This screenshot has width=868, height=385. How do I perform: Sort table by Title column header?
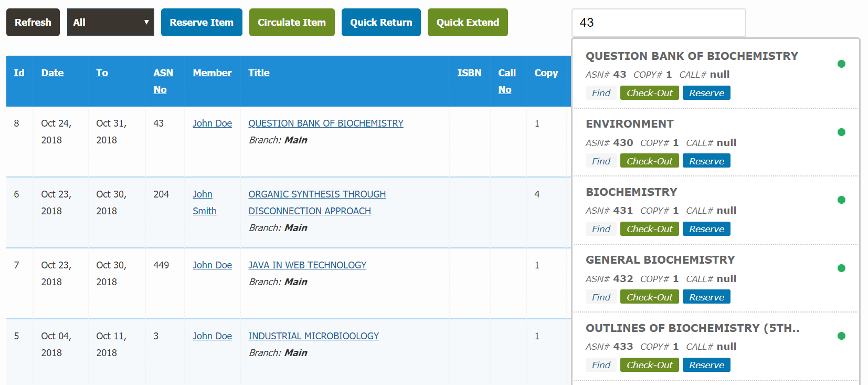[259, 72]
